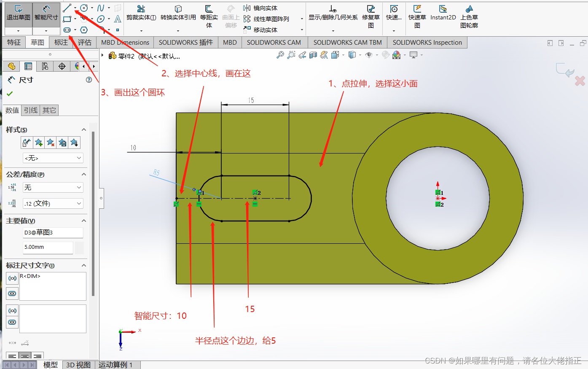Open the SOLIDWORKS Inspection ribbon tab

tap(427, 42)
